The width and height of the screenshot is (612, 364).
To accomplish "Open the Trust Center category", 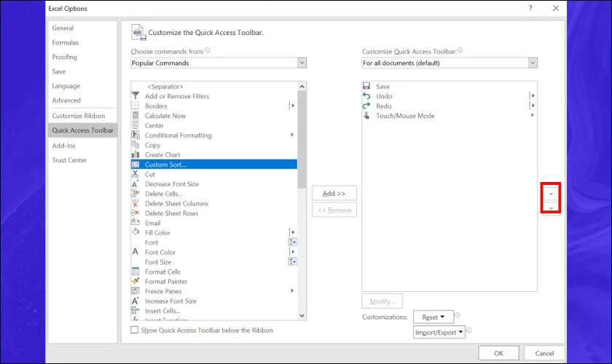I will coord(69,160).
